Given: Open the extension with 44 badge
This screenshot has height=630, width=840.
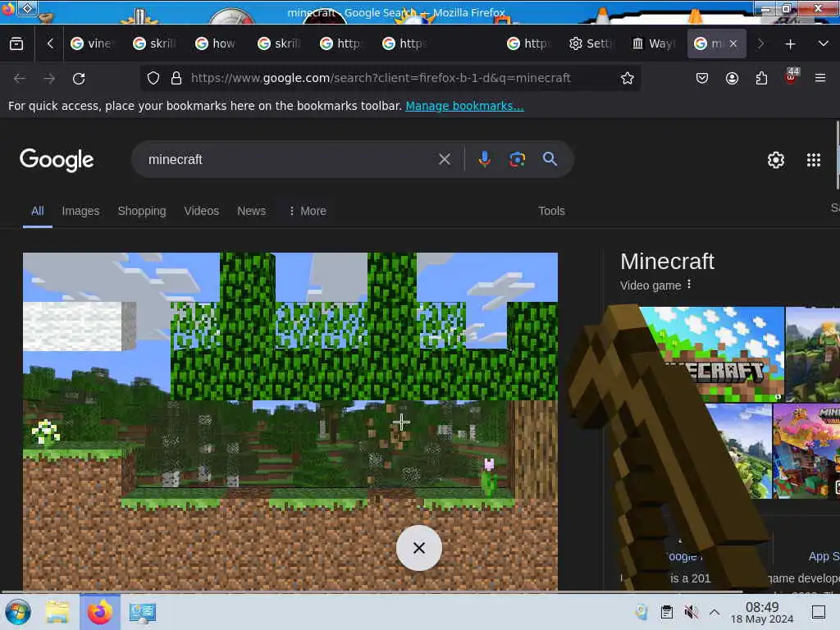Looking at the screenshot, I should click(x=792, y=76).
